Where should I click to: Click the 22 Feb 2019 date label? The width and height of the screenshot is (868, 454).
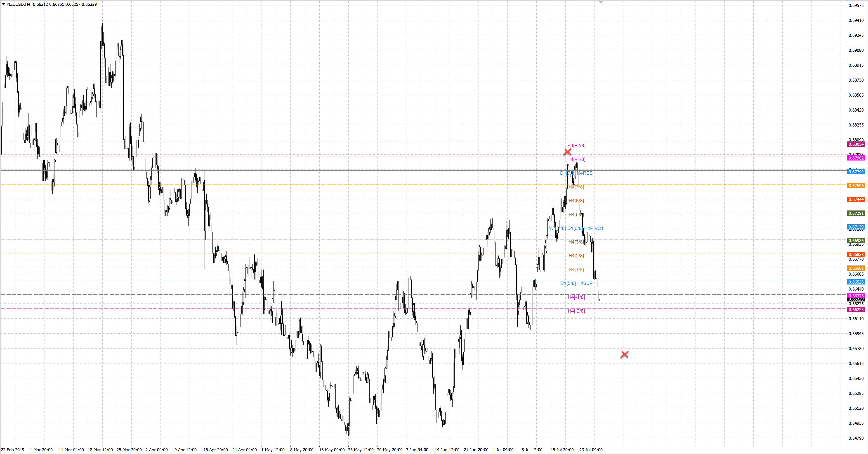coord(13,450)
